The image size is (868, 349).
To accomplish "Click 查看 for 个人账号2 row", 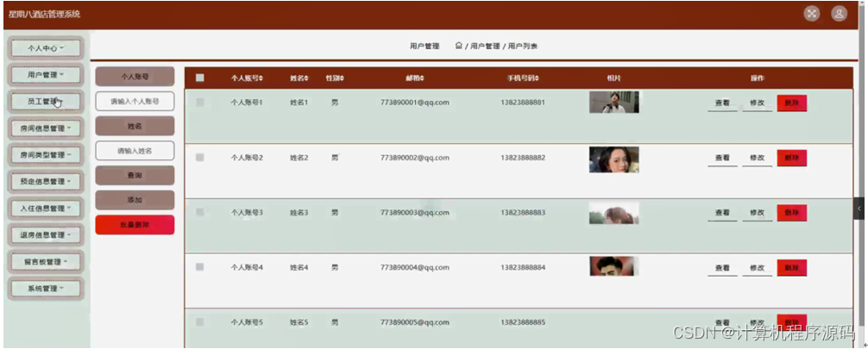I will (x=722, y=159).
